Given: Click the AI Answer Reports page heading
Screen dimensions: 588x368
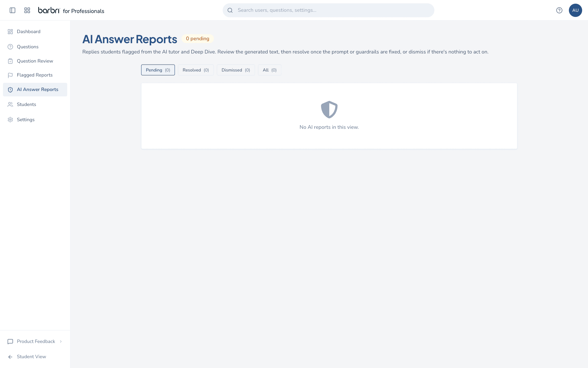Looking at the screenshot, I should 130,39.
